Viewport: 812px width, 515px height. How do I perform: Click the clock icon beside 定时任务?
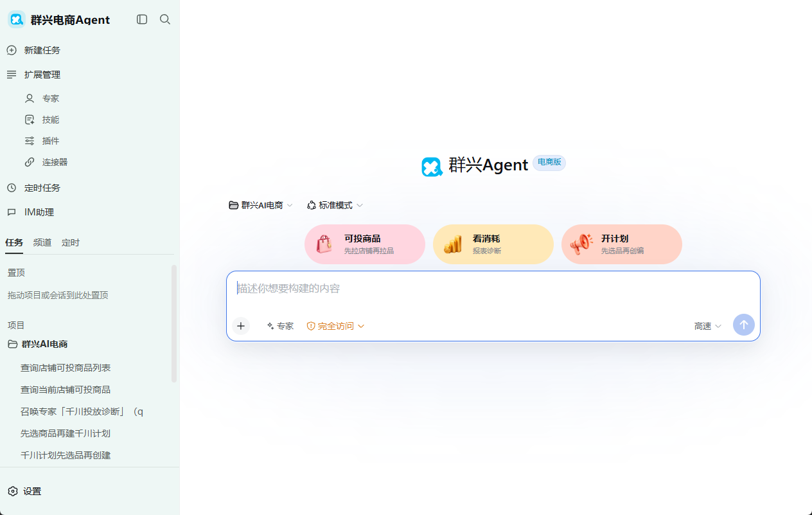(12, 188)
